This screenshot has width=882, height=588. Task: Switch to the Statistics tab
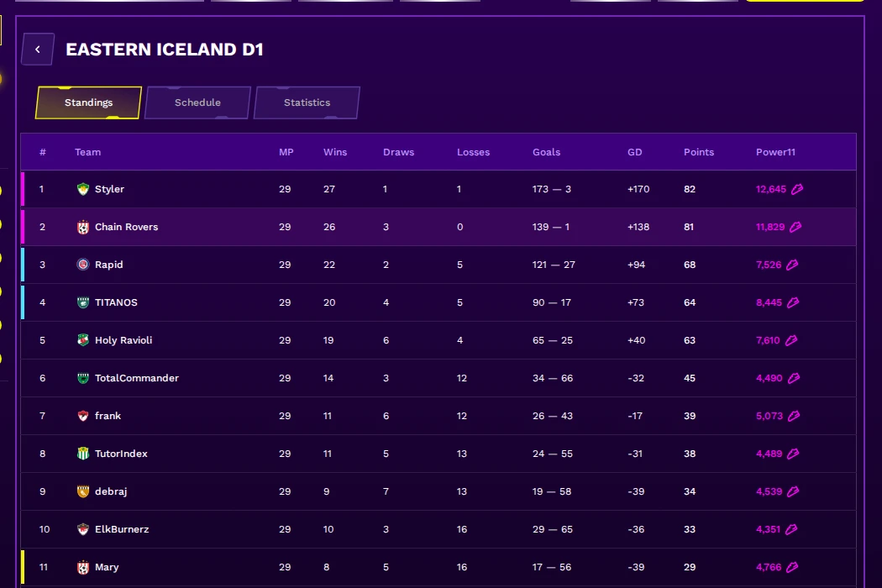[307, 102]
